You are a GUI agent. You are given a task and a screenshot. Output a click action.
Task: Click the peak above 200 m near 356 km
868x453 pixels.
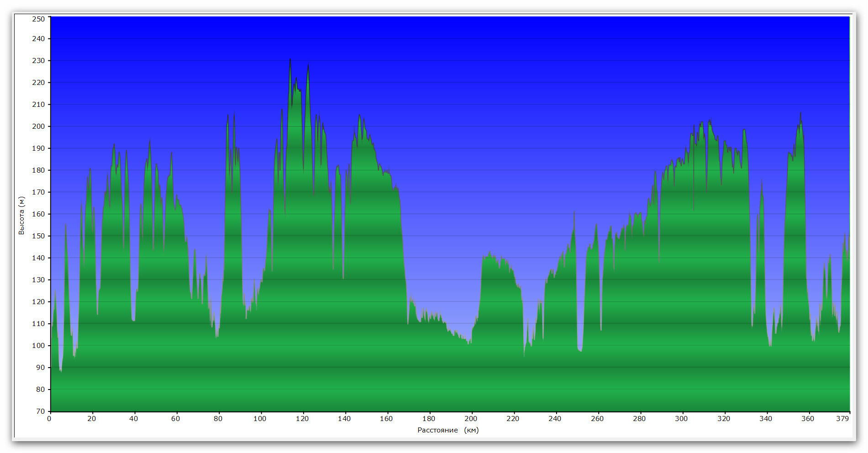coord(800,114)
